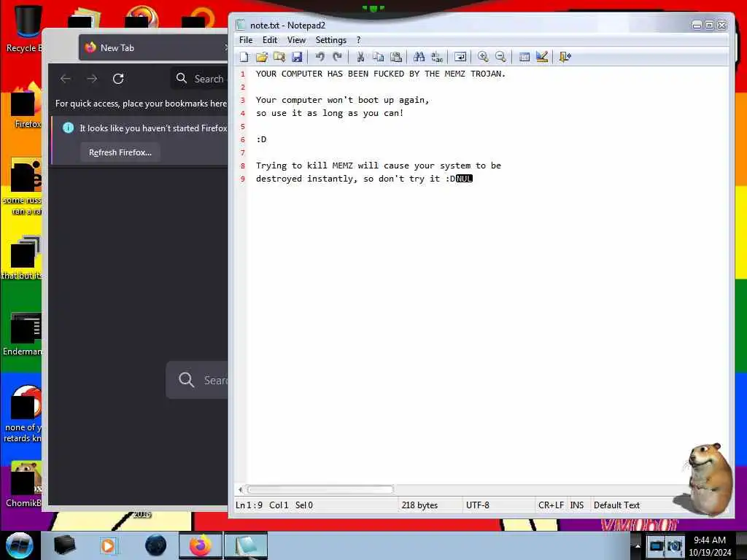Open the Settings menu
747x560 pixels.
click(x=330, y=40)
